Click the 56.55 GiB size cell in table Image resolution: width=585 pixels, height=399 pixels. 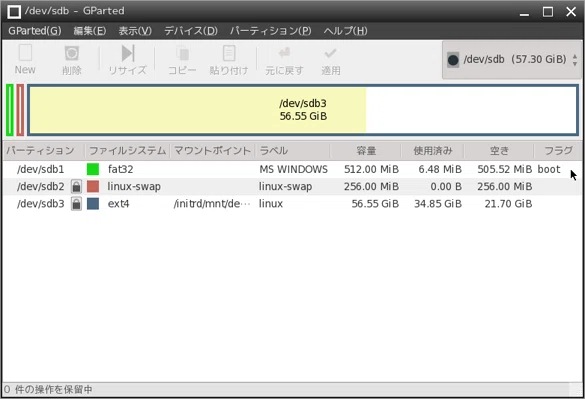click(x=375, y=204)
